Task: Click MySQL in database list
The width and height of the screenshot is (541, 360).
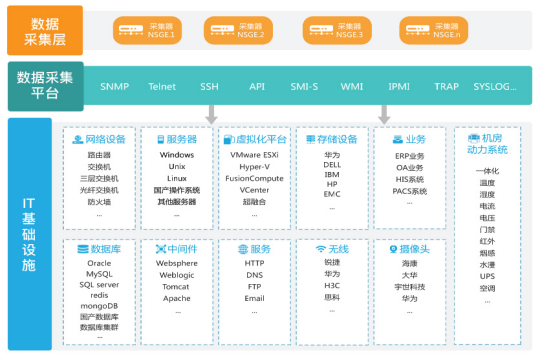Action: [99, 274]
